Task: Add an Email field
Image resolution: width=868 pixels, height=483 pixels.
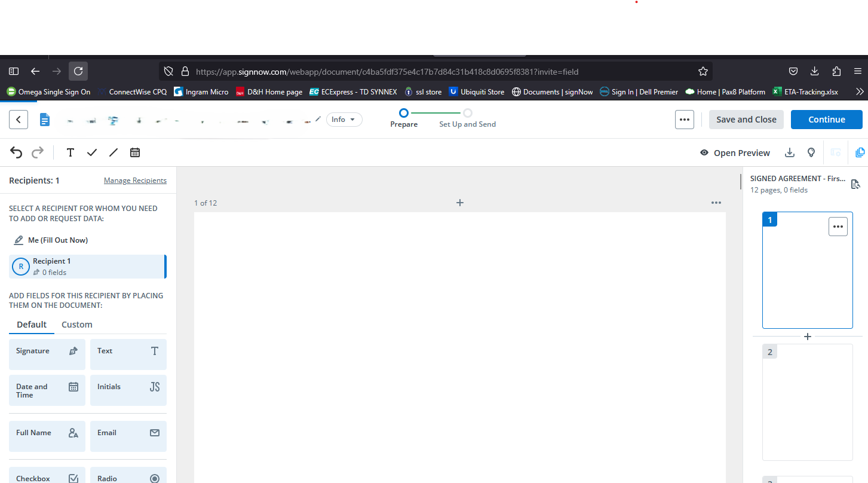Action: [x=128, y=436]
